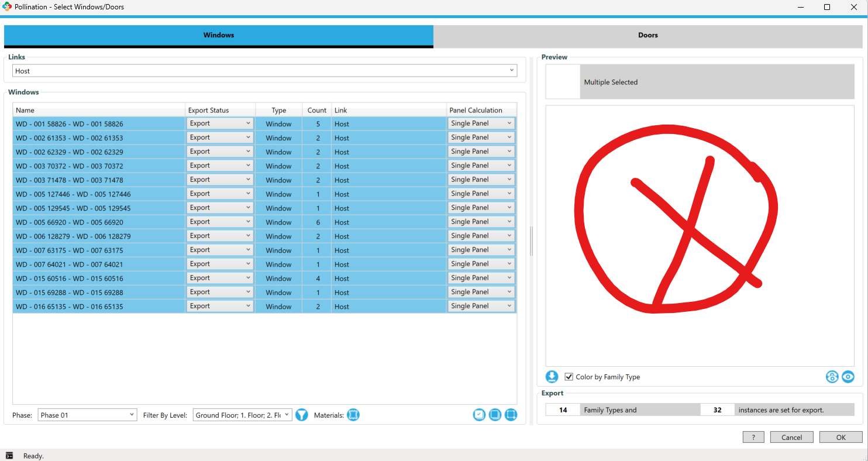Sort table by the Count column header
The width and height of the screenshot is (868, 461).
(x=316, y=110)
